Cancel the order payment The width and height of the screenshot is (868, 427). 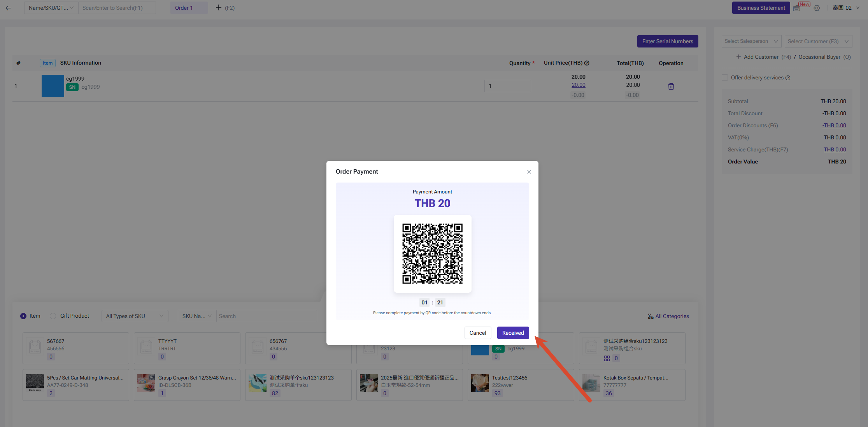click(x=478, y=333)
